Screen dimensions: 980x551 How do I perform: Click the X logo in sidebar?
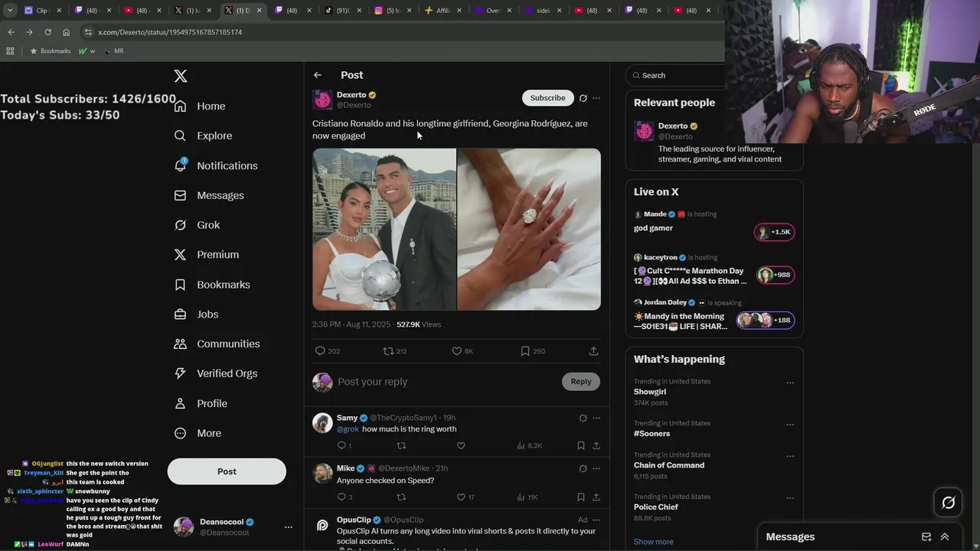tap(181, 76)
